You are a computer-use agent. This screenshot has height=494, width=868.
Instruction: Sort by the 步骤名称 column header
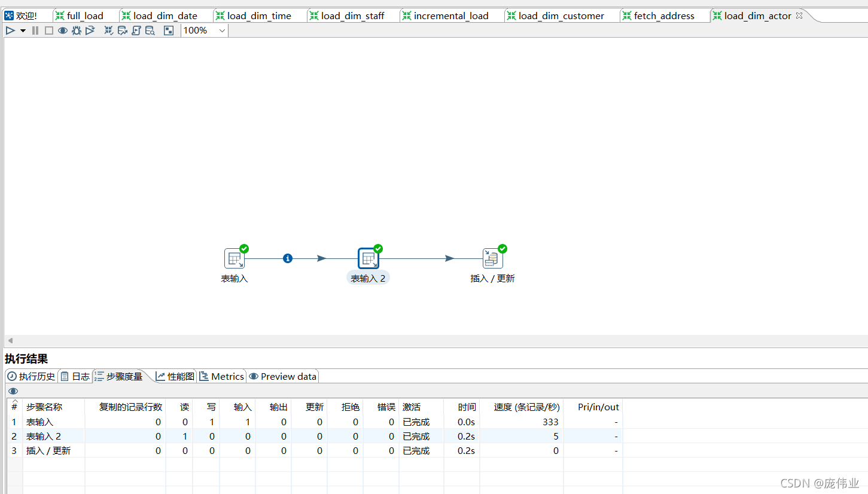point(54,407)
